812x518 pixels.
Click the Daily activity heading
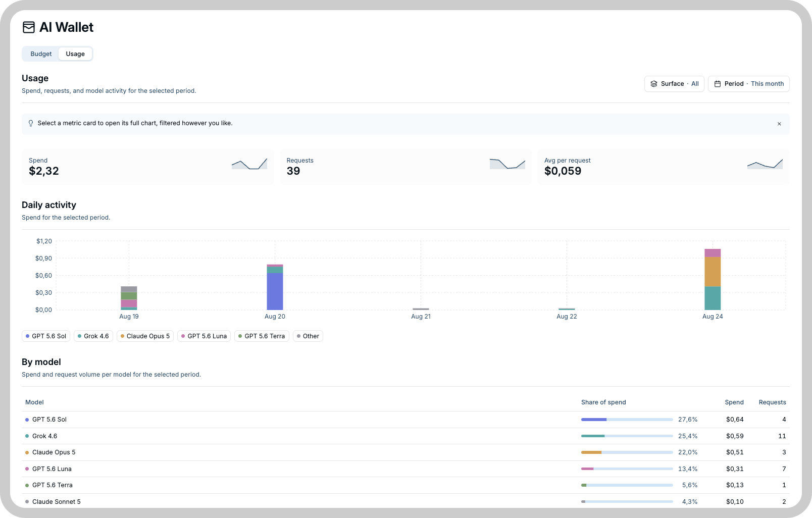click(49, 205)
